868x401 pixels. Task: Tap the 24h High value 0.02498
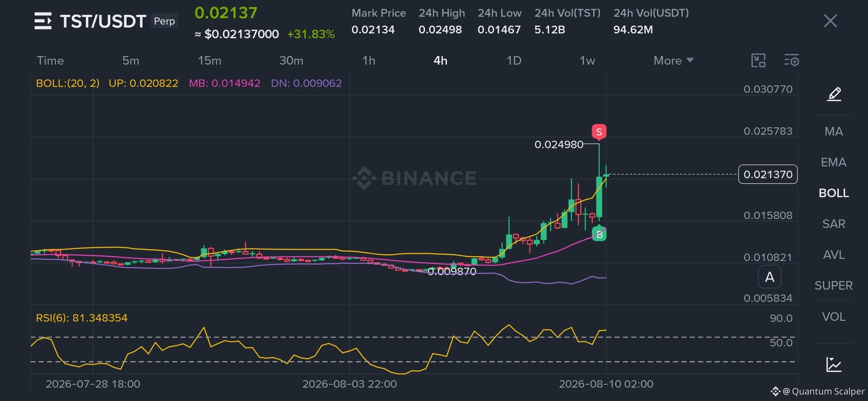[440, 30]
